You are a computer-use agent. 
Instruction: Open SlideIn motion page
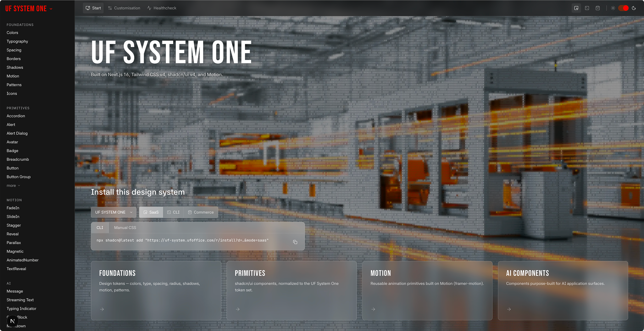click(x=13, y=217)
